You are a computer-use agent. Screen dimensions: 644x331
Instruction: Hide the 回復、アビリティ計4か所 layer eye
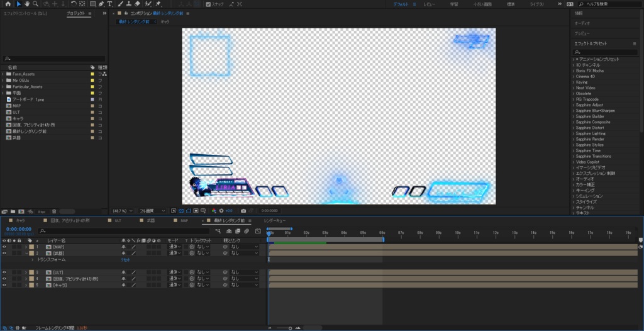[x=4, y=279]
